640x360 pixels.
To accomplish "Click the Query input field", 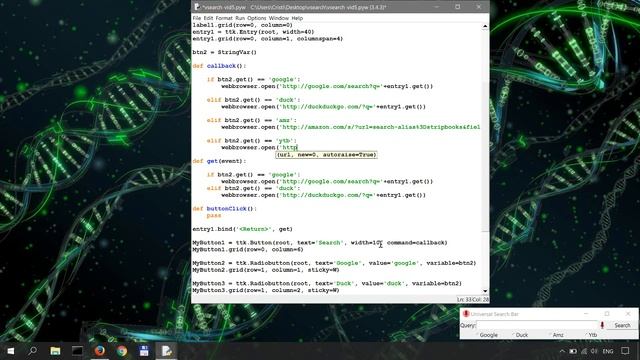I will tap(537, 325).
